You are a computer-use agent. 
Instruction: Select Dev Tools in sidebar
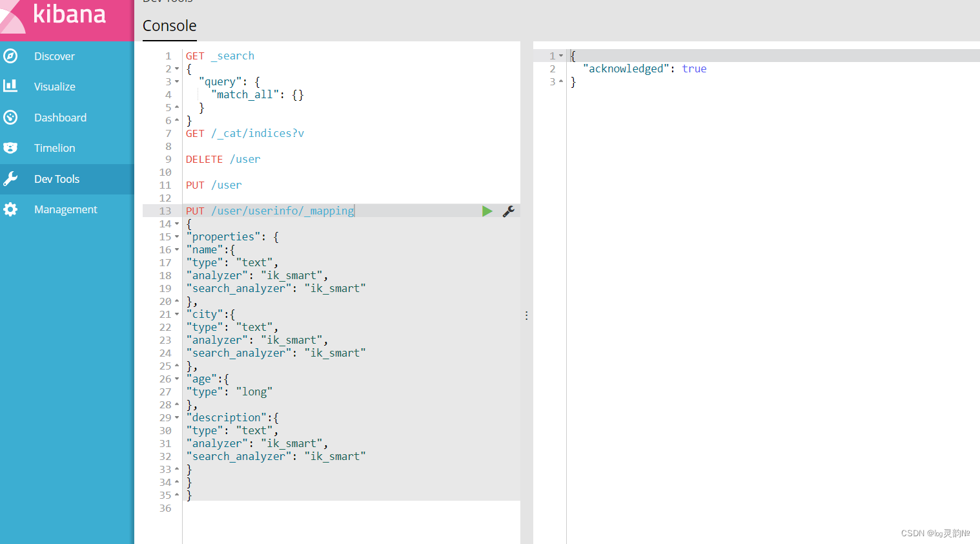click(x=57, y=179)
